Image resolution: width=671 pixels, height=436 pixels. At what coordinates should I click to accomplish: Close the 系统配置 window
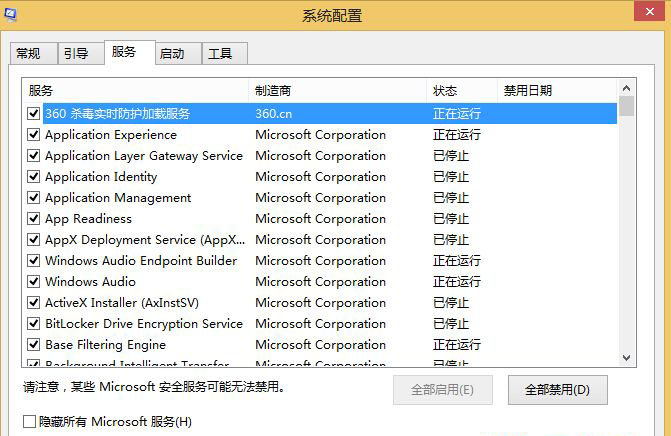click(x=649, y=12)
